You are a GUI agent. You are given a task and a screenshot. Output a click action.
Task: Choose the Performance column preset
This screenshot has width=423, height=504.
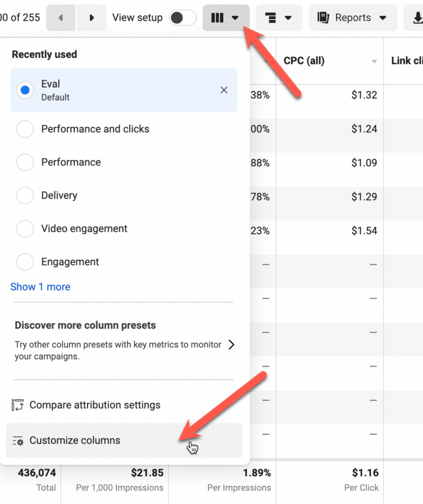coord(71,162)
